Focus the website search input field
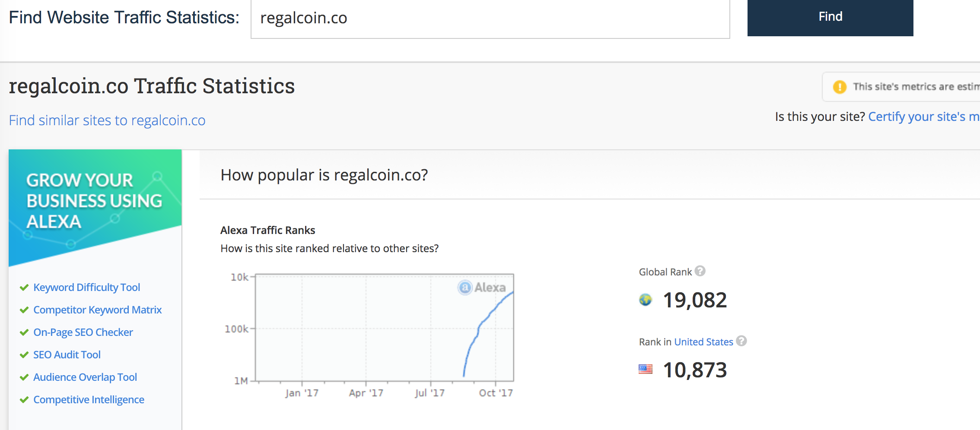 490,19
